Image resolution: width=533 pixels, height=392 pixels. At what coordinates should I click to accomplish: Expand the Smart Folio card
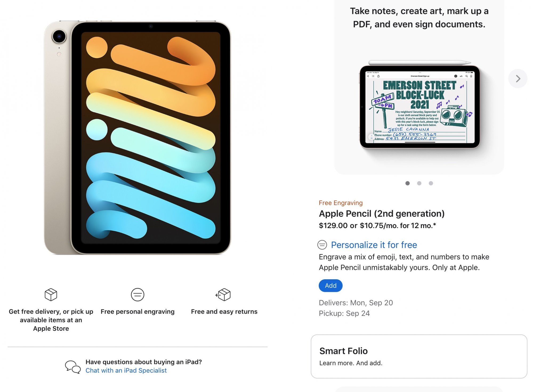[419, 357]
